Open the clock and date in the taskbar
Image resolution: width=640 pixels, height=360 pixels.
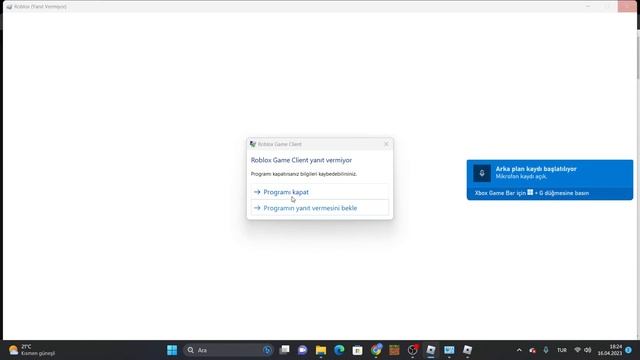pyautogui.click(x=610, y=350)
